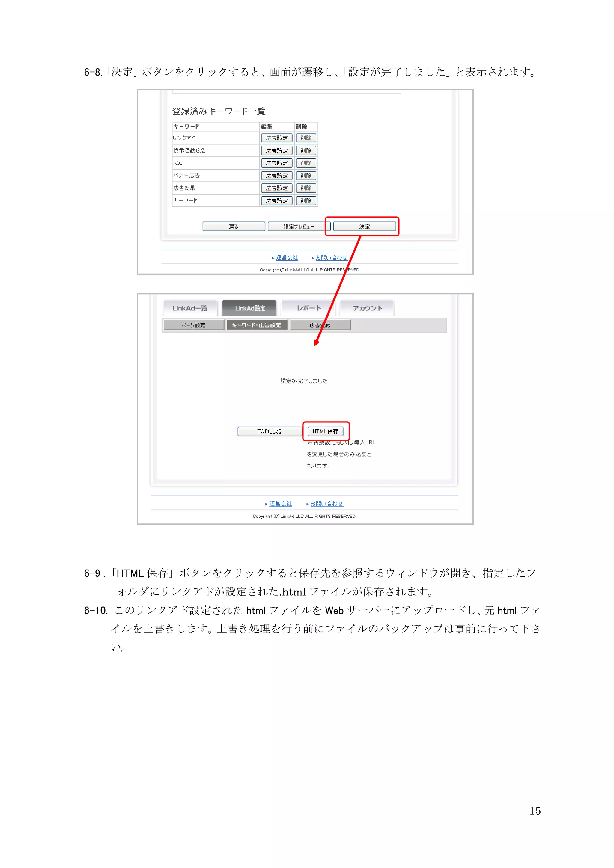Delete the バナー広告 keyword

tap(306, 175)
